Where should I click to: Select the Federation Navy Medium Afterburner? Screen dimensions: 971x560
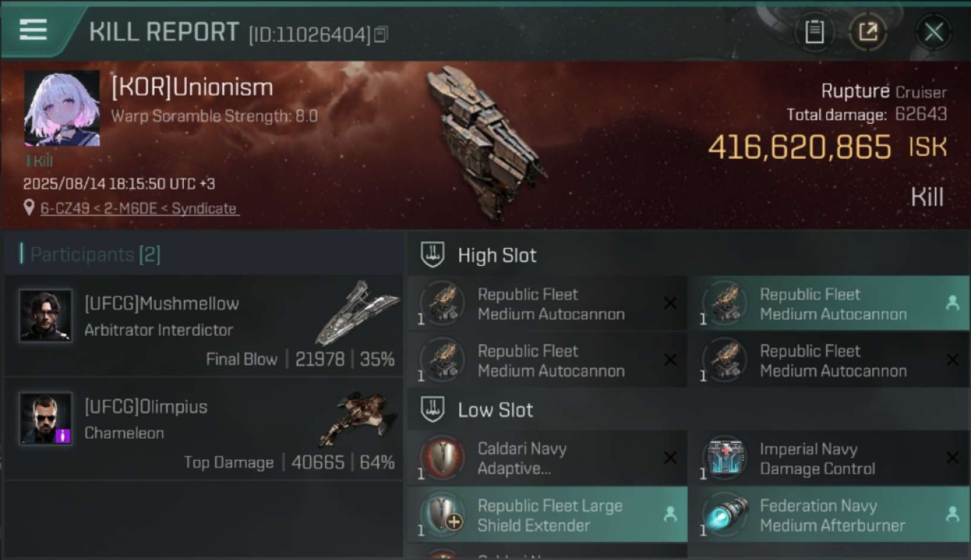tap(829, 514)
